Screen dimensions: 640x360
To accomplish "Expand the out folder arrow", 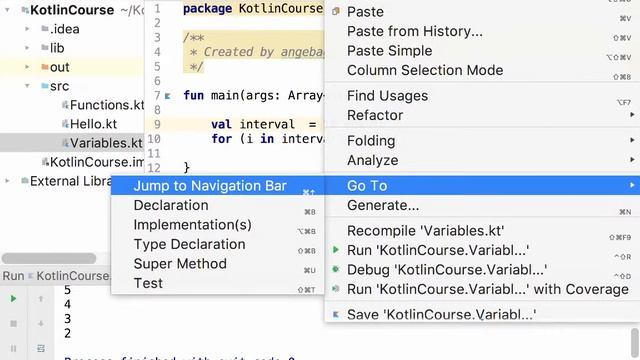I will pyautogui.click(x=27, y=67).
